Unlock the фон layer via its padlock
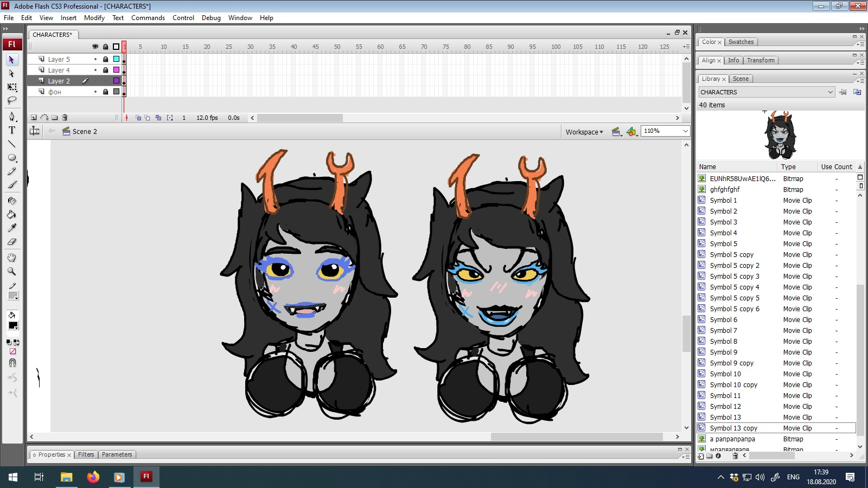The height and width of the screenshot is (488, 868). point(106,92)
